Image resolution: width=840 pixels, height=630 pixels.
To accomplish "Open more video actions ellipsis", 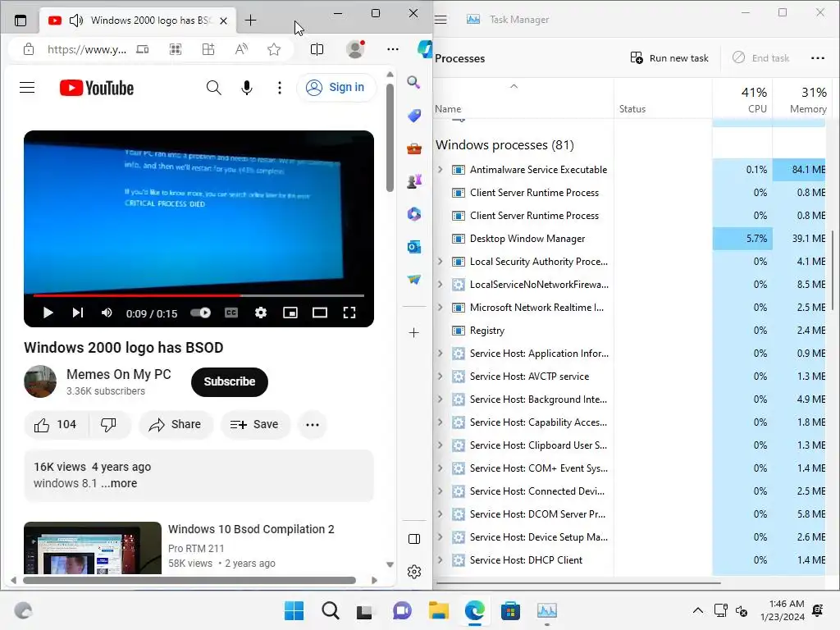I will (x=313, y=425).
